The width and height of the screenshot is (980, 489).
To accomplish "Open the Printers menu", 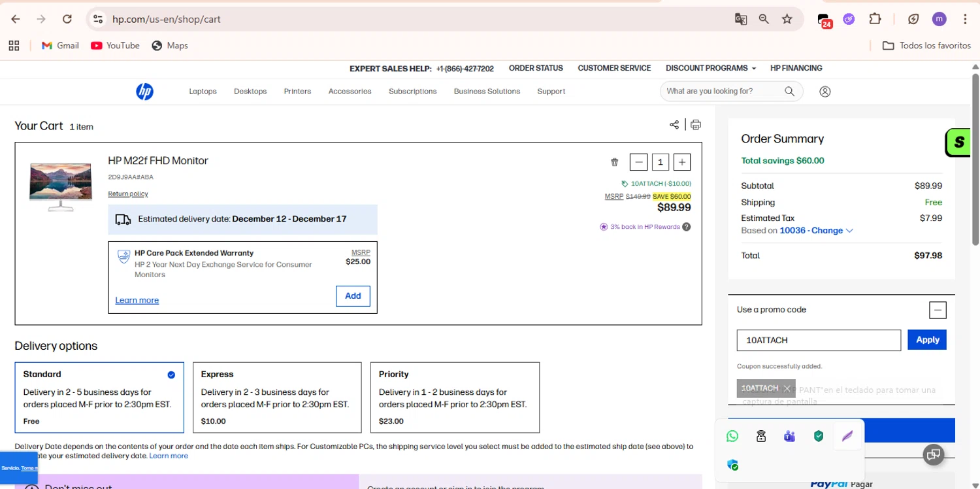I will click(x=297, y=92).
